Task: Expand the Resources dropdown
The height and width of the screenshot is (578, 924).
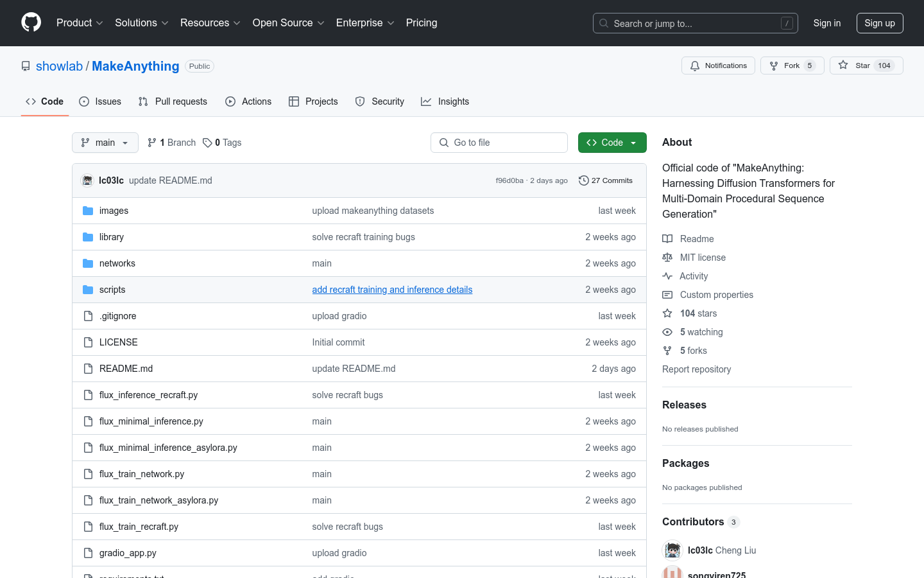Action: [210, 23]
